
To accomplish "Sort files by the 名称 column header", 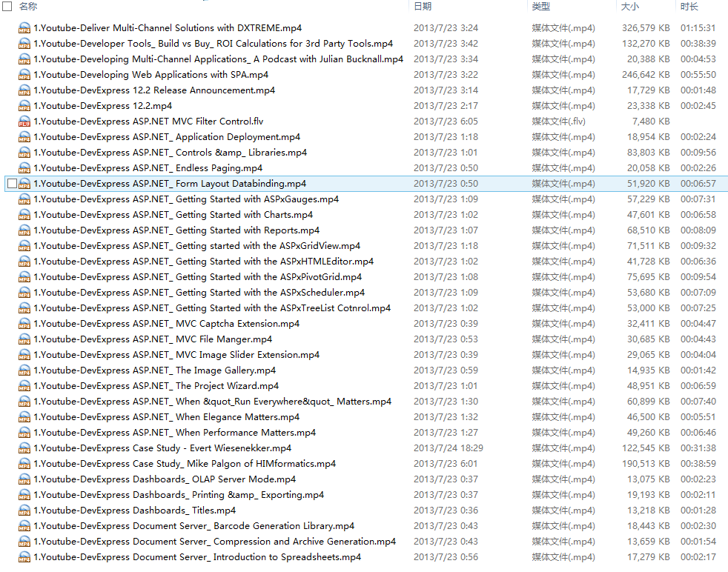I will (x=28, y=6).
